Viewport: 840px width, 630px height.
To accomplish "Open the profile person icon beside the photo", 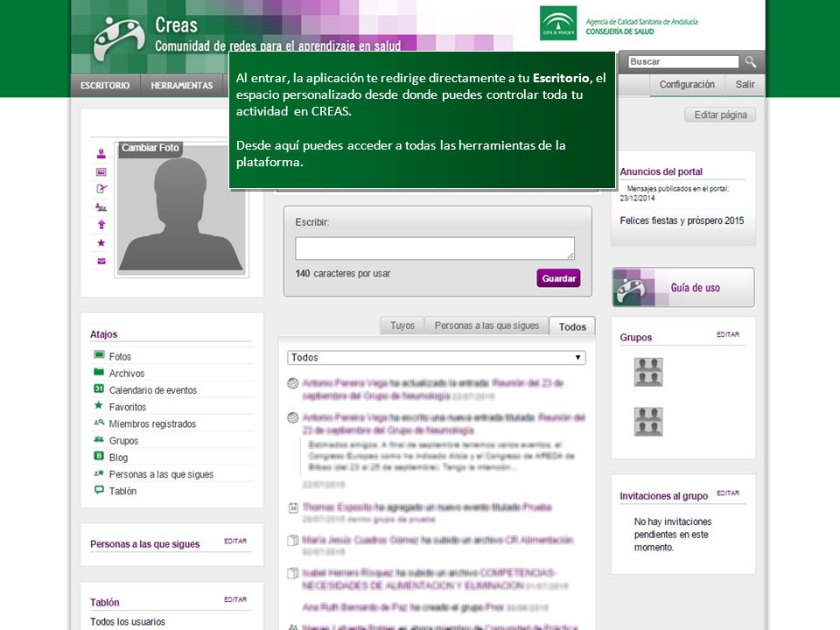I will (x=101, y=154).
